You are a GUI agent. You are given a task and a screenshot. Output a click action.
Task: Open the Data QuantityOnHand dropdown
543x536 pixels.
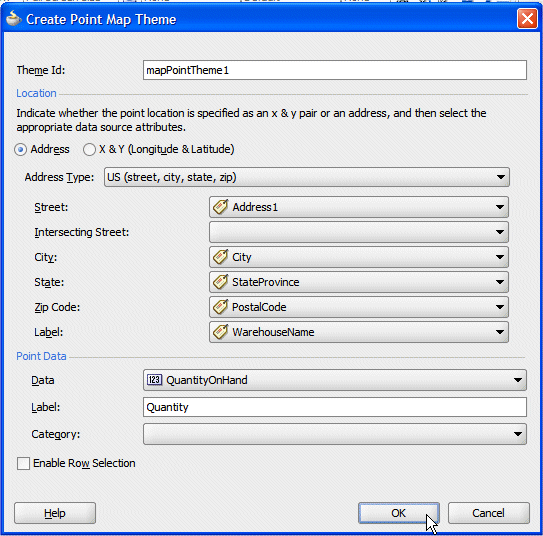coord(335,380)
